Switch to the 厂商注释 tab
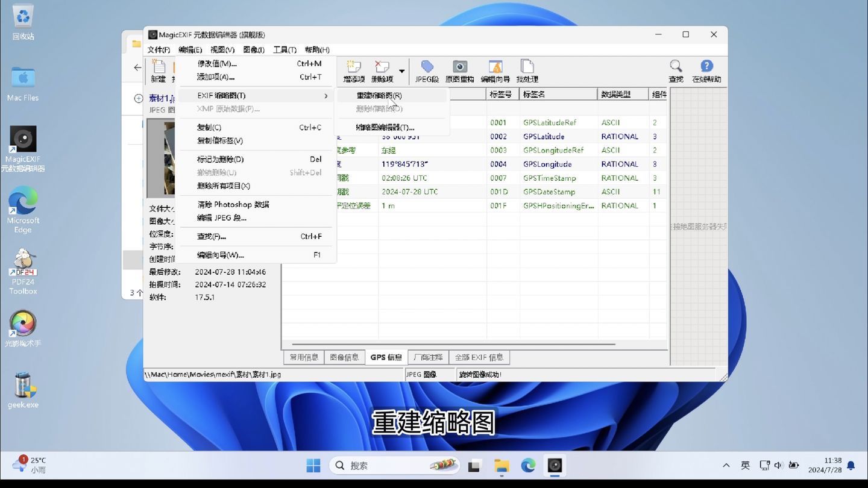Viewport: 868px width, 488px height. point(428,357)
